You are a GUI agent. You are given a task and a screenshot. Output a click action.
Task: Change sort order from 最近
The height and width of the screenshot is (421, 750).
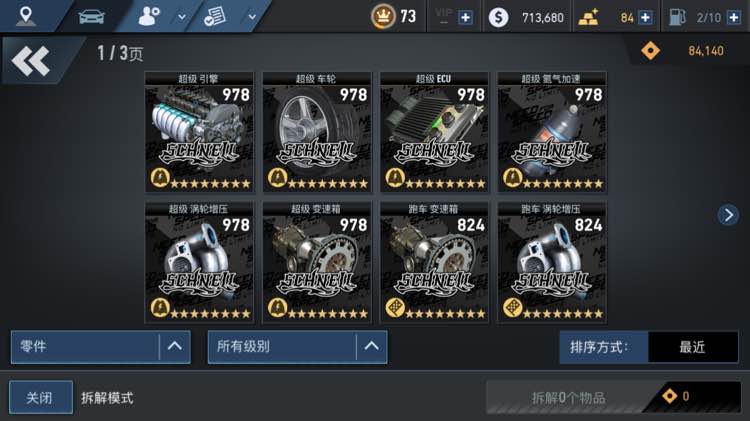(x=693, y=347)
